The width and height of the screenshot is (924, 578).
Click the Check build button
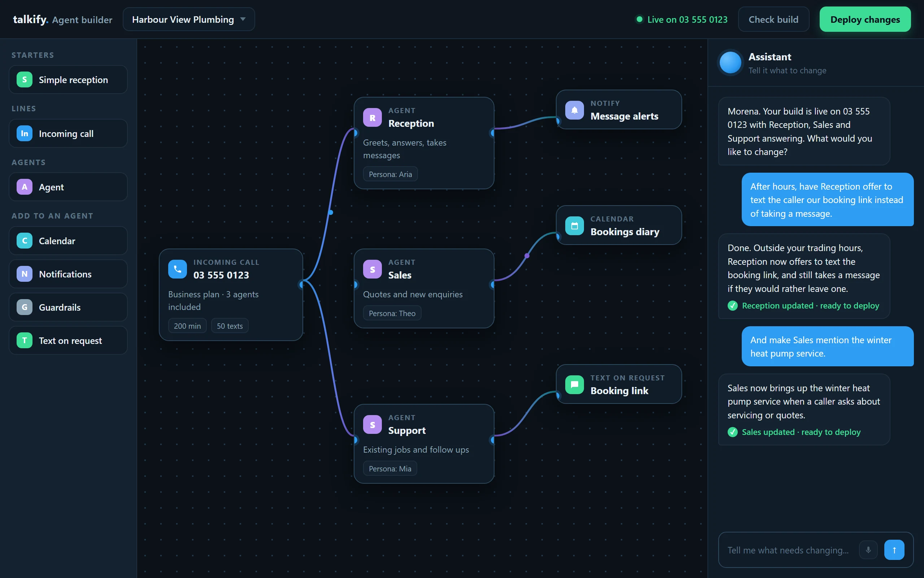pos(773,20)
